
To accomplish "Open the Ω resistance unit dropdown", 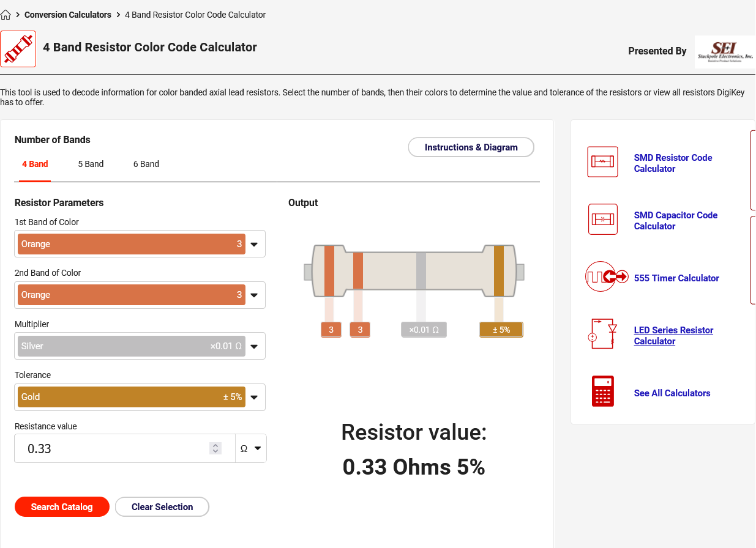I will click(x=251, y=448).
